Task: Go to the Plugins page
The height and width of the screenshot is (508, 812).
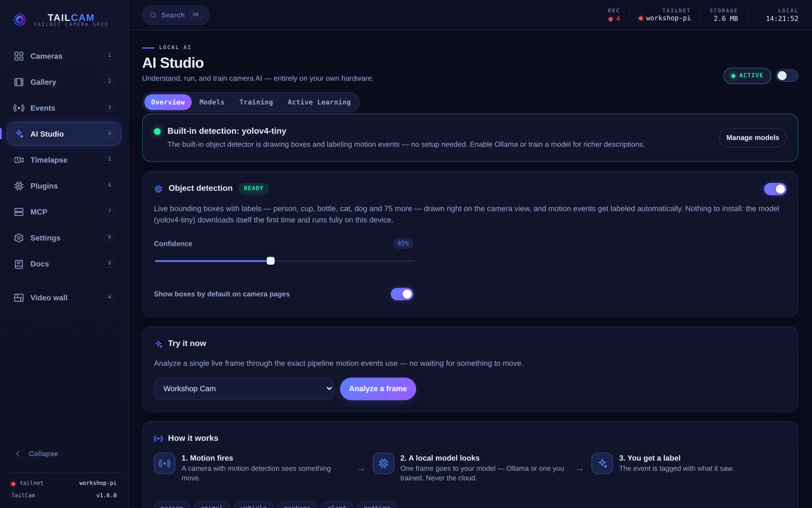Action: click(x=64, y=186)
